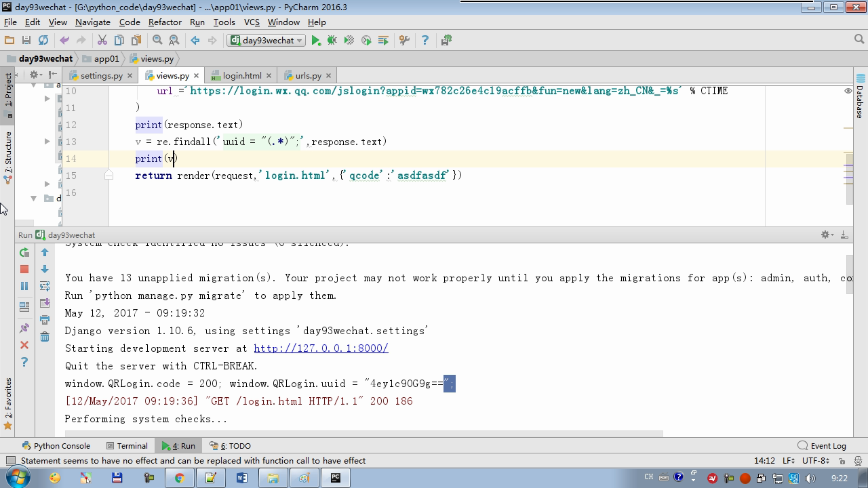Open Help with the toolbar question mark
The image size is (868, 488).
pyautogui.click(x=425, y=41)
